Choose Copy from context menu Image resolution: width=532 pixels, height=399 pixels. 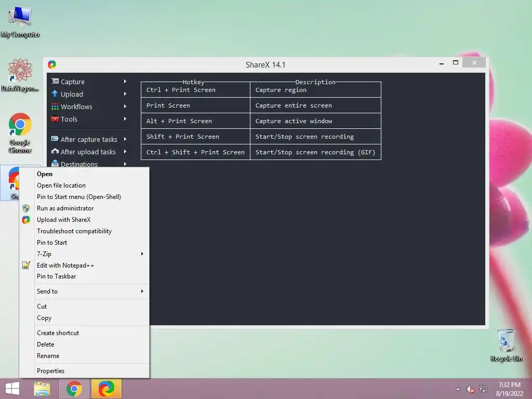coord(84,318)
